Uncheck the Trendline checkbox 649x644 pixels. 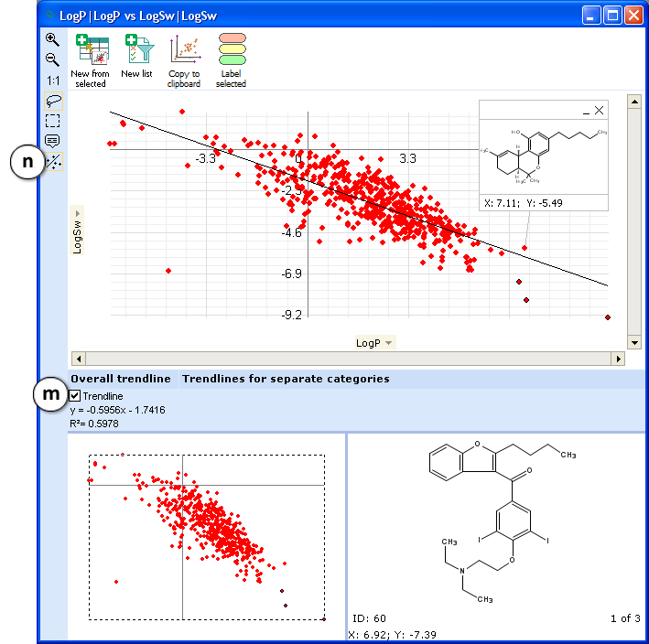click(x=75, y=396)
